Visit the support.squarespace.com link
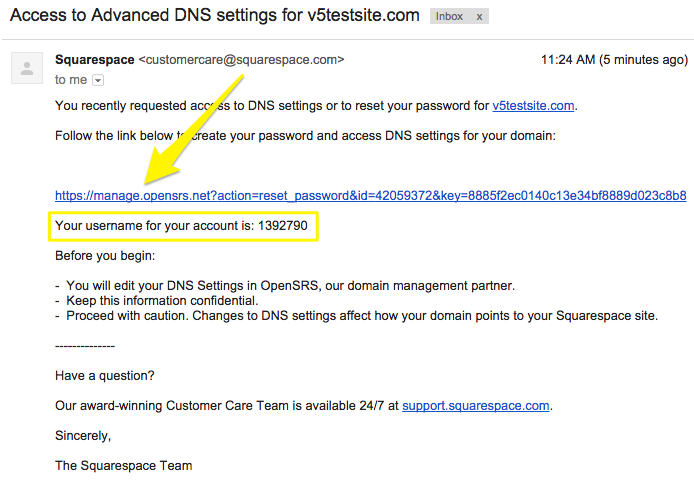The width and height of the screenshot is (694, 482). click(x=476, y=406)
